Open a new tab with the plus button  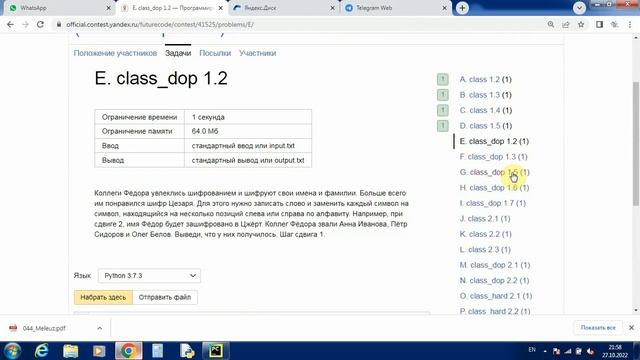pyautogui.click(x=462, y=8)
